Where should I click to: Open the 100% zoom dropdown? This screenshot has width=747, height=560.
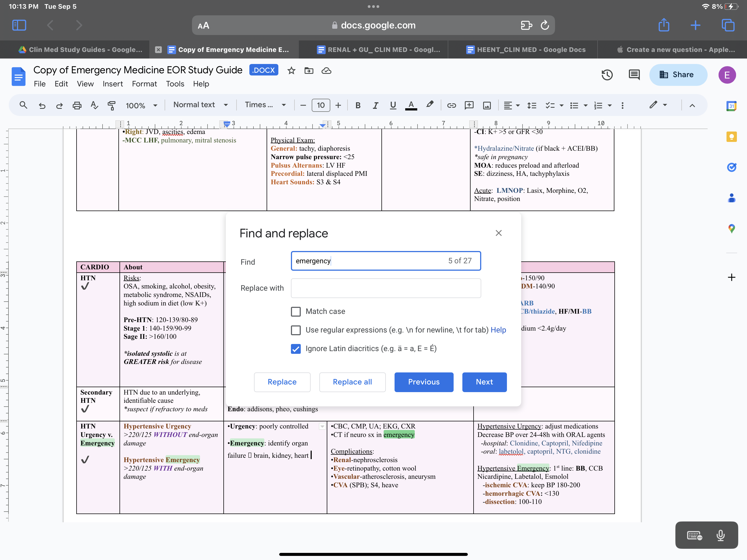point(141,105)
